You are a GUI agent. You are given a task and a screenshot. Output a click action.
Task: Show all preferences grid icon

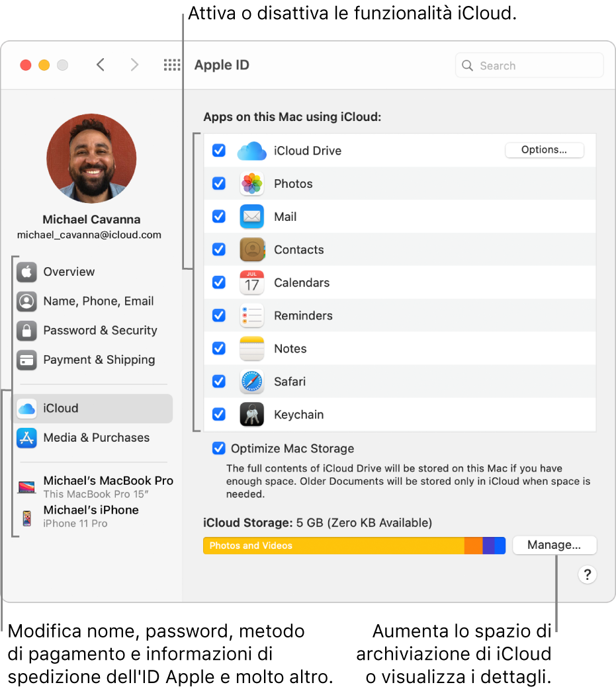click(x=172, y=65)
